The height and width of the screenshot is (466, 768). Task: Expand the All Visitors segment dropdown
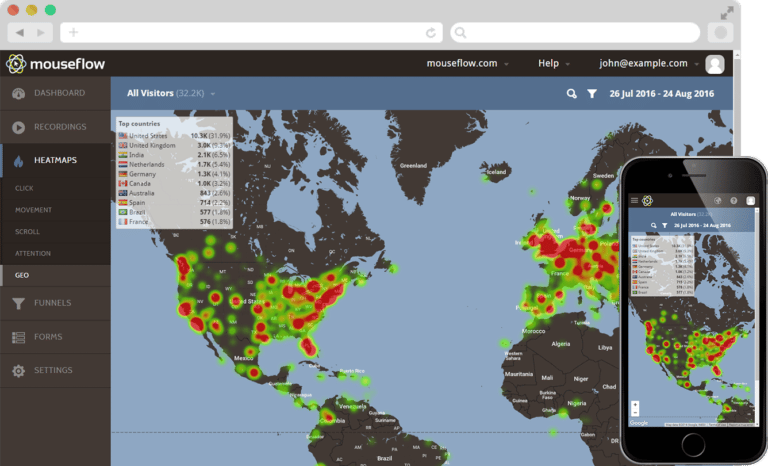[x=171, y=94]
